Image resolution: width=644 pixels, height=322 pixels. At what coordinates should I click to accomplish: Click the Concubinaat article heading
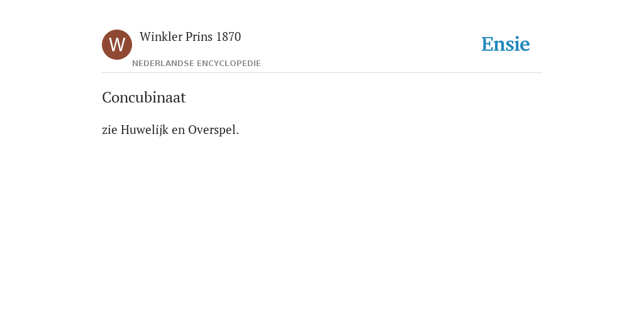click(144, 97)
